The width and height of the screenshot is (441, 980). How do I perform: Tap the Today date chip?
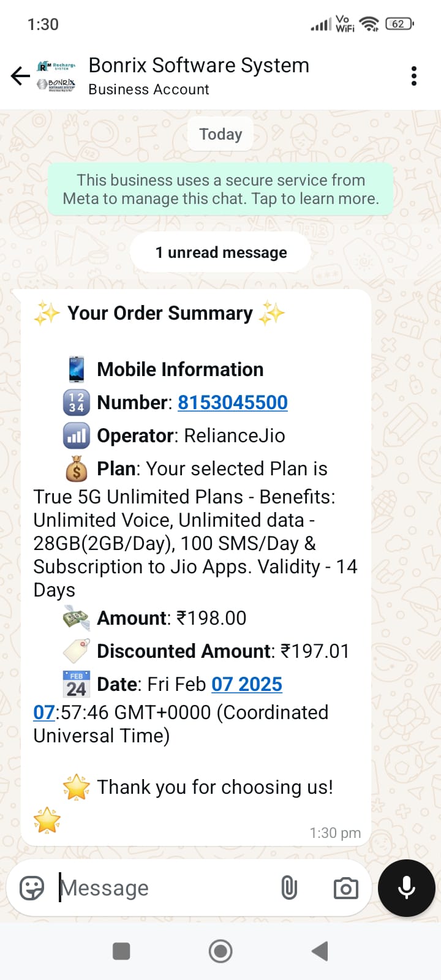tap(221, 134)
